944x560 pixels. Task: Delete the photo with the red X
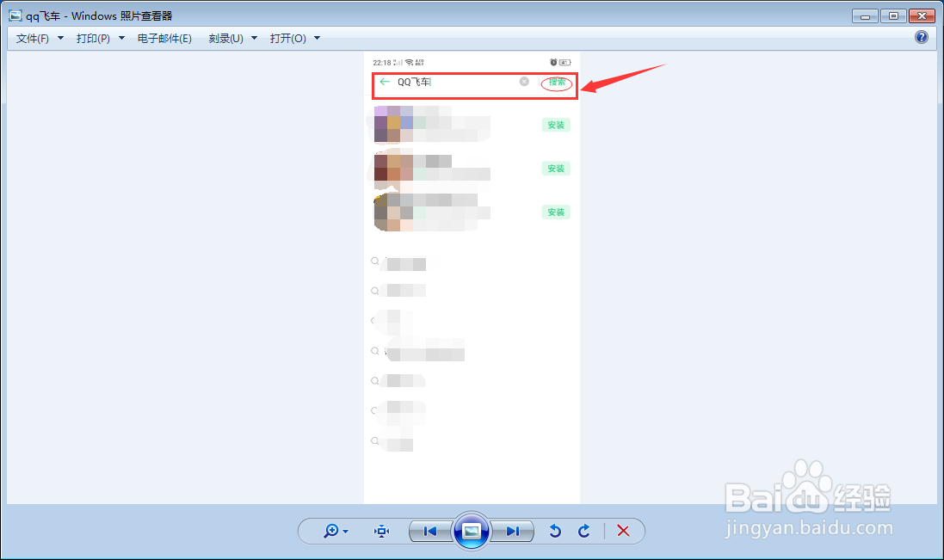pyautogui.click(x=623, y=531)
